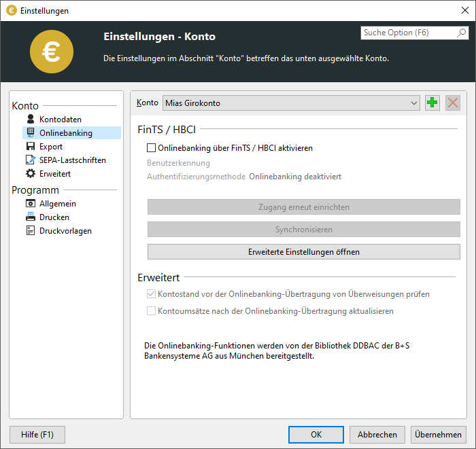Click the Einstellungen - Konto header title
This screenshot has height=449, width=476.
[x=159, y=37]
